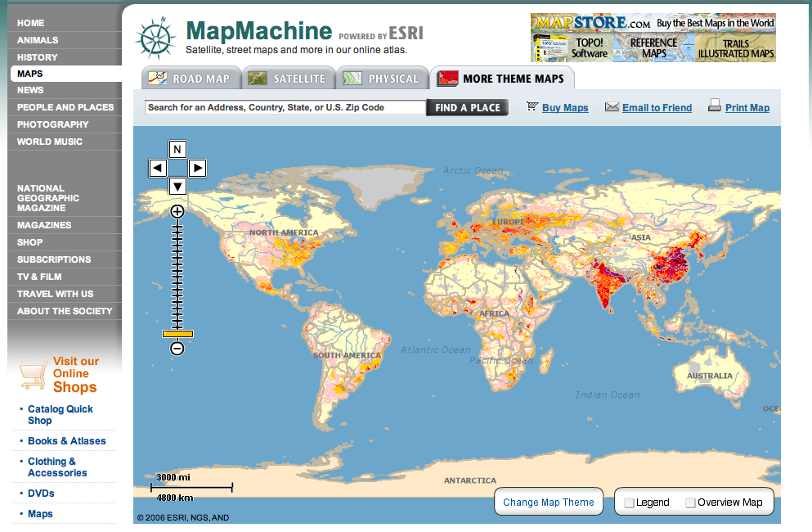Click the Online Shops cart icon

34,376
